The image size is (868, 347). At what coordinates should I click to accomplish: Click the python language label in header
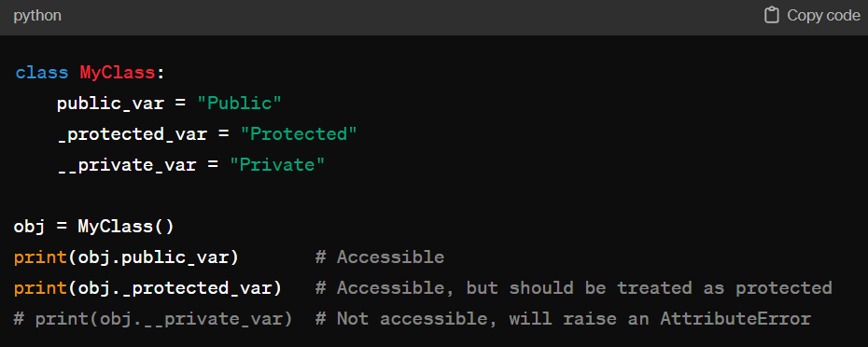[x=37, y=16]
